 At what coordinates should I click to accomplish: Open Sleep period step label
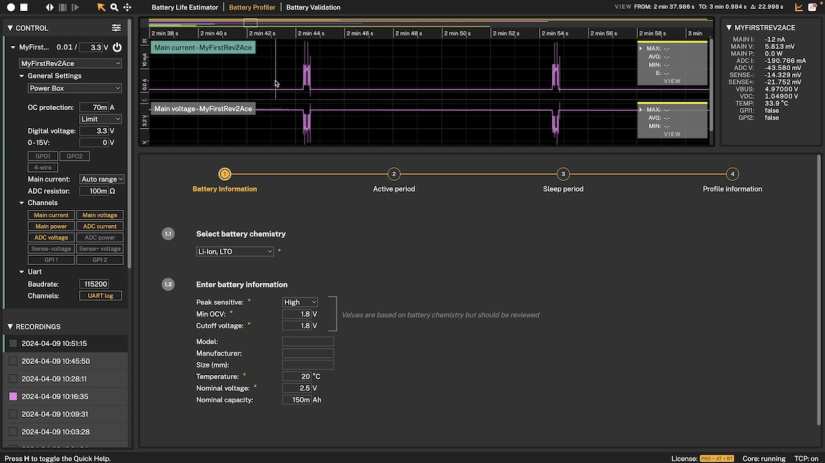[563, 189]
